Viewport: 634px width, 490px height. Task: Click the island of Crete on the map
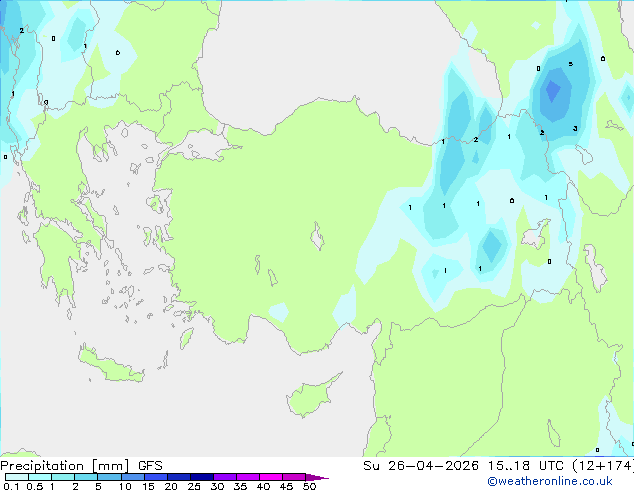pyautogui.click(x=111, y=366)
